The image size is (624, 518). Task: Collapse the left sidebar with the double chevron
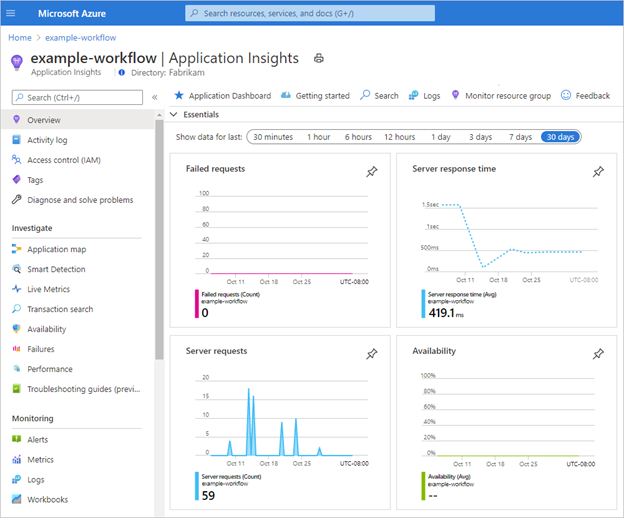155,97
